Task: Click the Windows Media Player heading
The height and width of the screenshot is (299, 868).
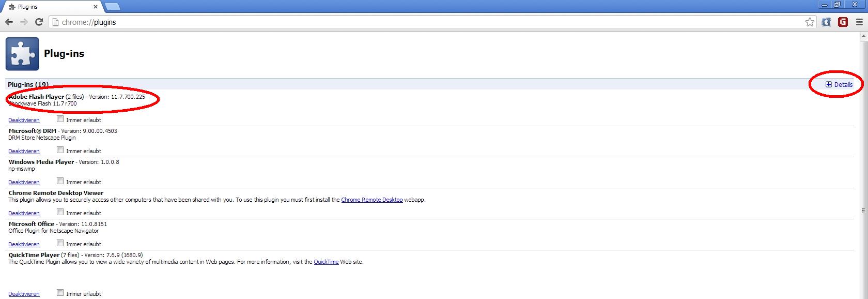Action: pos(41,162)
